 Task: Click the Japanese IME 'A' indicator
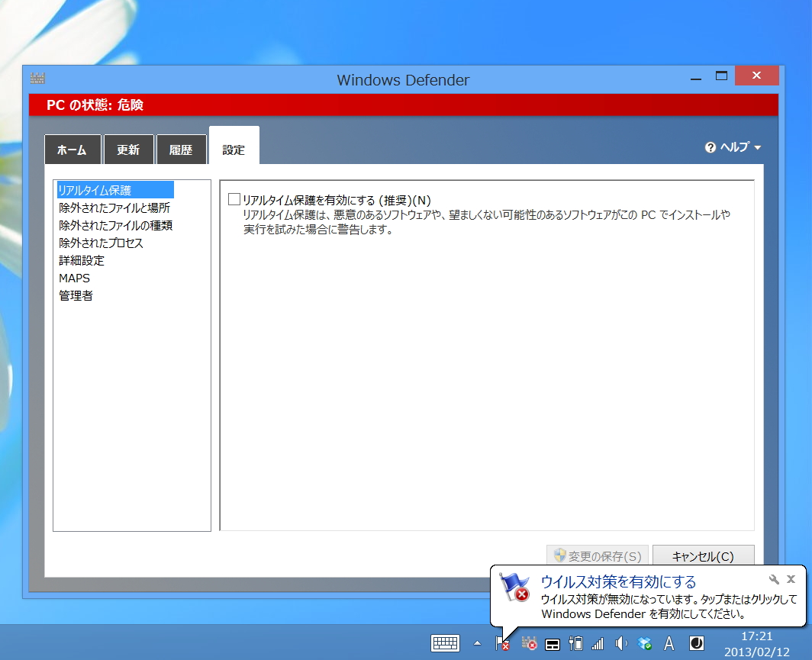point(669,643)
